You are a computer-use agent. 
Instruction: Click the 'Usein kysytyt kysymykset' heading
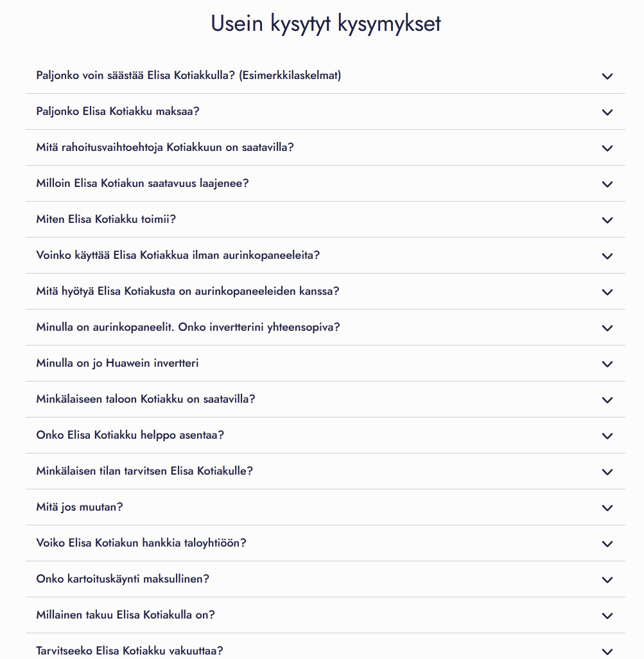pyautogui.click(x=326, y=24)
